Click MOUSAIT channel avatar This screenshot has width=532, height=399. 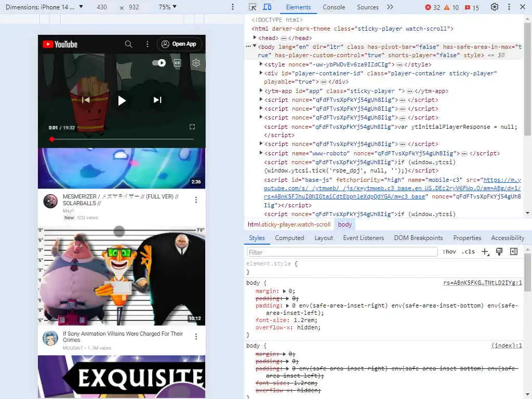pyautogui.click(x=50, y=338)
